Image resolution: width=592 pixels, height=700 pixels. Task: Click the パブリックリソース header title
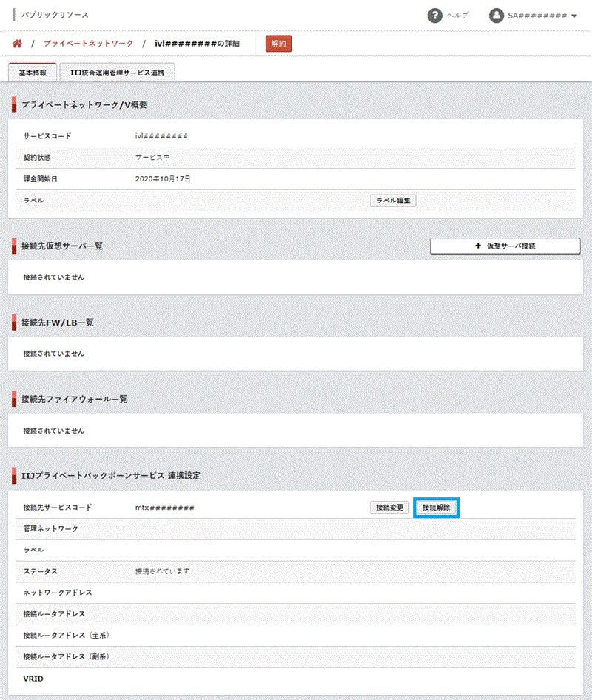pyautogui.click(x=55, y=16)
